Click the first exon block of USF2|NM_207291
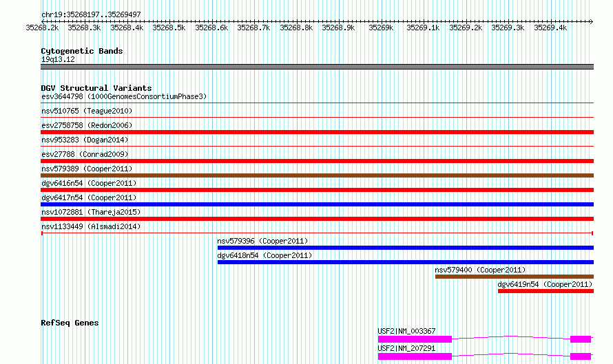Image resolution: width=613 pixels, height=364 pixels. [x=415, y=356]
